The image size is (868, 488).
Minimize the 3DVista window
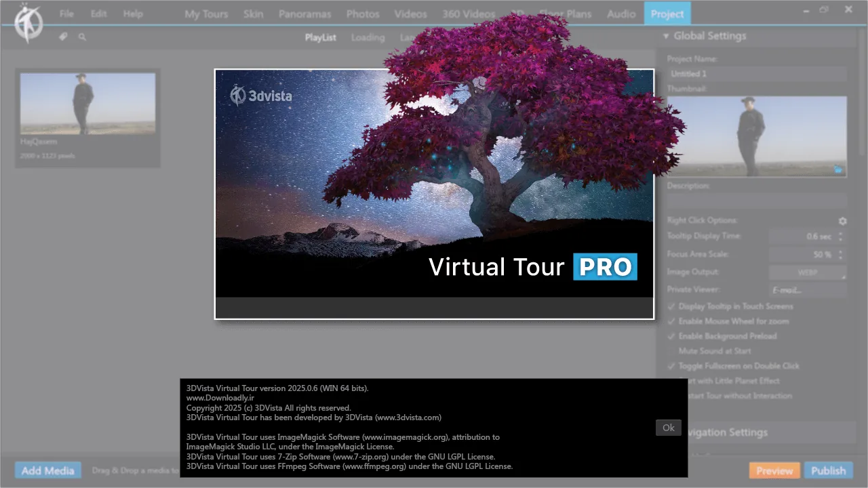pyautogui.click(x=806, y=10)
